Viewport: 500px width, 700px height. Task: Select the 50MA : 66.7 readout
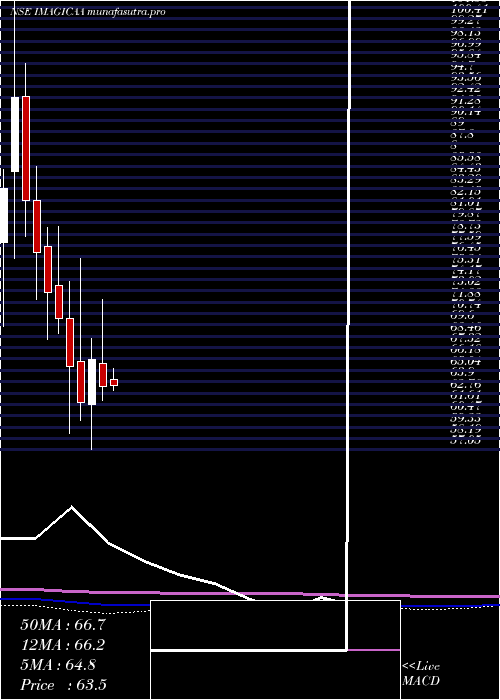[63, 625]
